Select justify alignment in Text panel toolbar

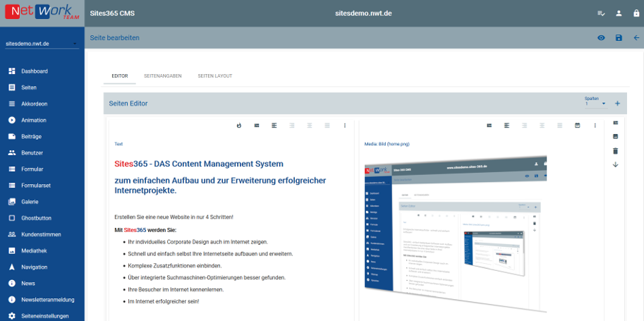(327, 126)
